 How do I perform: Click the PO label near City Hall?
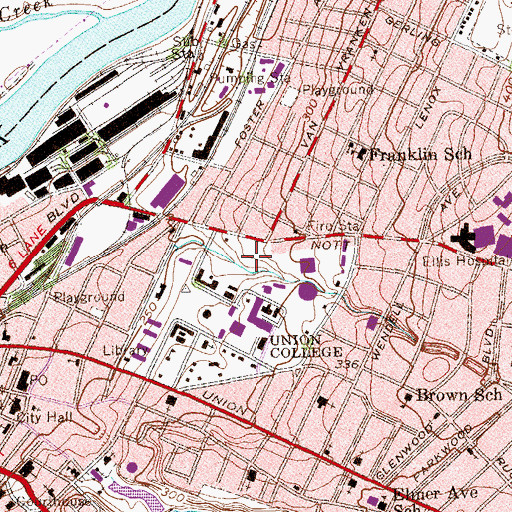pos(38,380)
